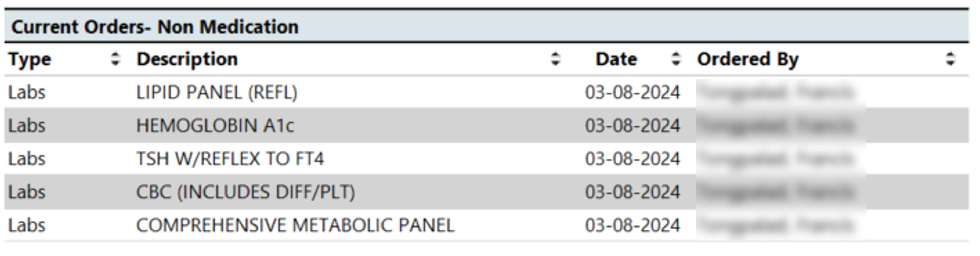Click the date of Comprehensive Metabolic Panel
This screenshot has width=980, height=256.
tap(632, 225)
